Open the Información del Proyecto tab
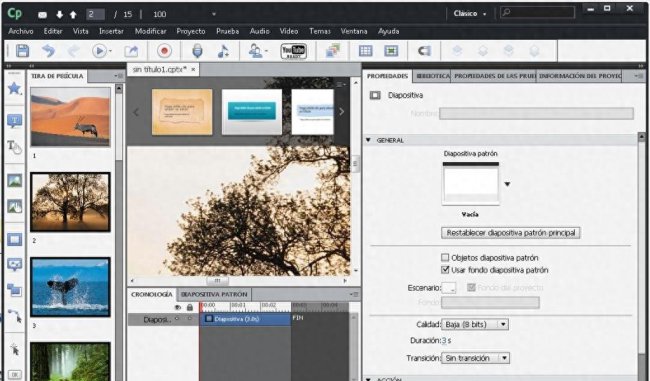The image size is (650, 381). point(580,76)
